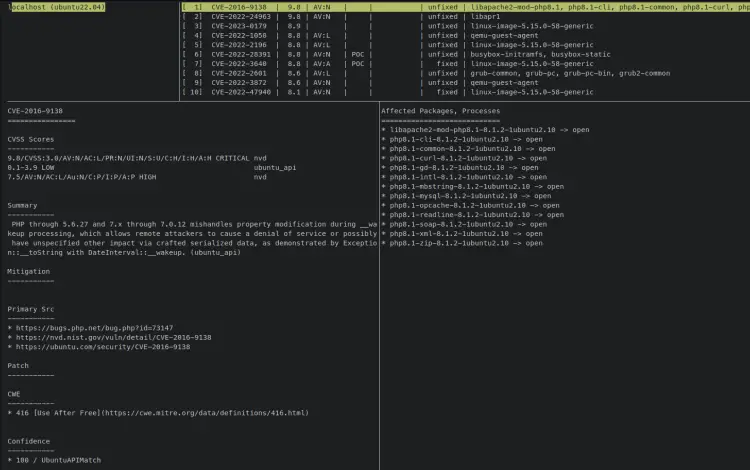Image resolution: width=750 pixels, height=470 pixels.
Task: Click the 0.1-3.9 LOW ubuntu_api score line
Action: [152, 168]
